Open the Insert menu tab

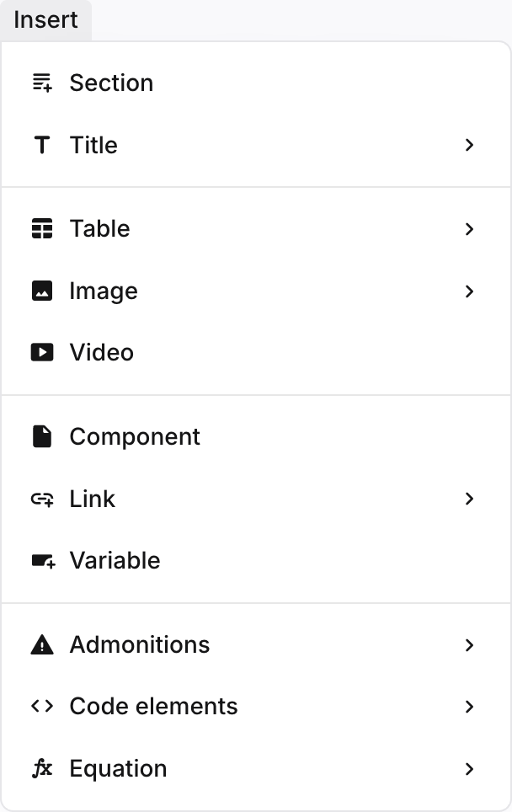(x=45, y=20)
